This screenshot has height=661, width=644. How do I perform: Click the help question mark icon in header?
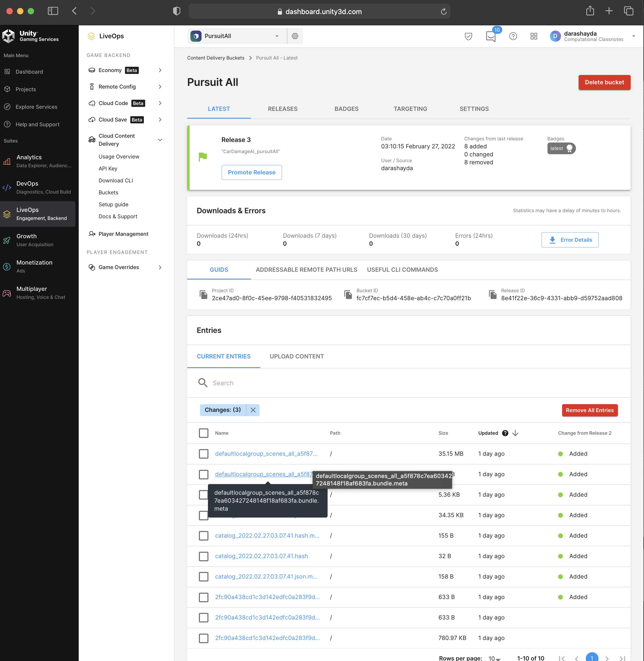coord(513,36)
